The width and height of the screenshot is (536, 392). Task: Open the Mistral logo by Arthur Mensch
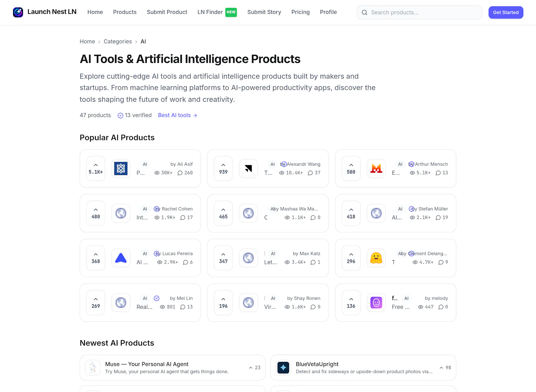(x=376, y=169)
